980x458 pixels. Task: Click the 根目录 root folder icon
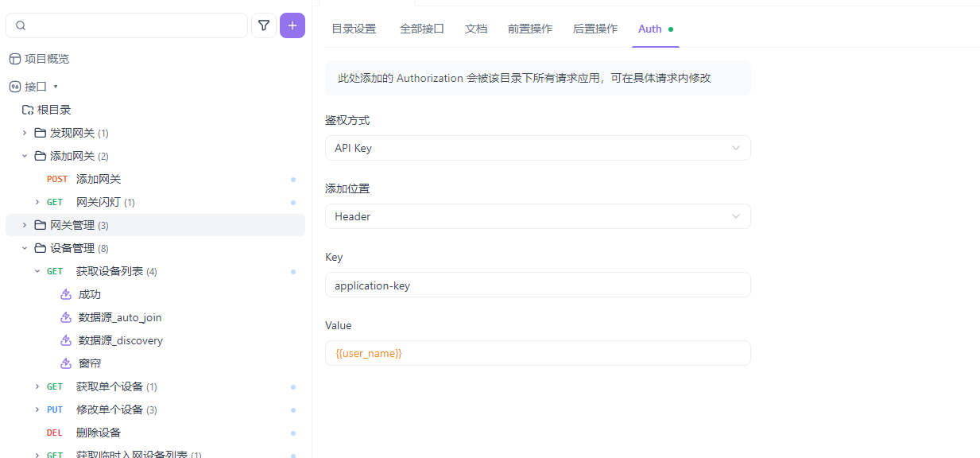[x=27, y=110]
